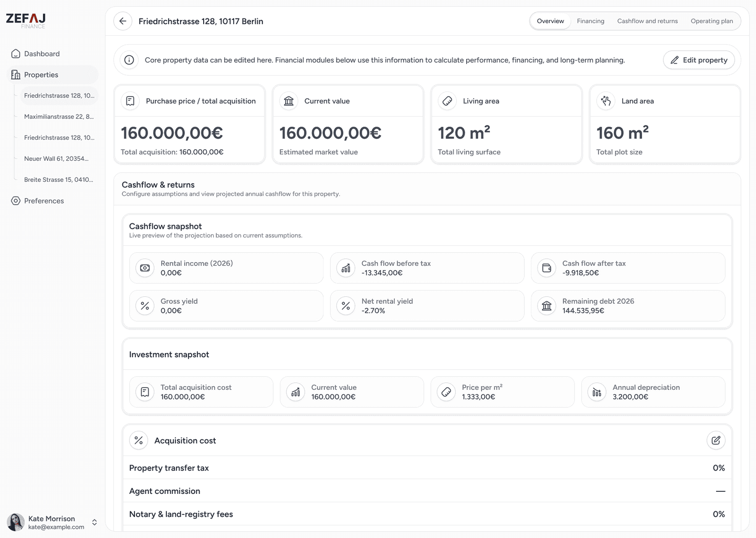This screenshot has width=756, height=538.
Task: Click the 160 m² land area value
Action: tap(623, 133)
